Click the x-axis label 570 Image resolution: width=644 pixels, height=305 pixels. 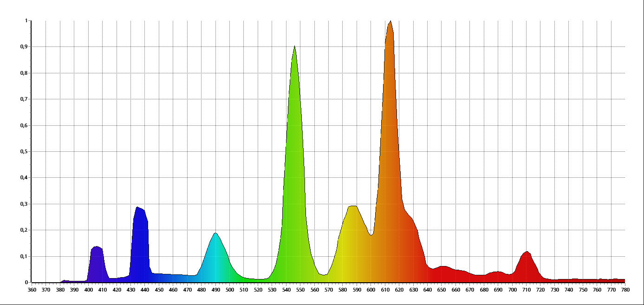click(x=329, y=290)
